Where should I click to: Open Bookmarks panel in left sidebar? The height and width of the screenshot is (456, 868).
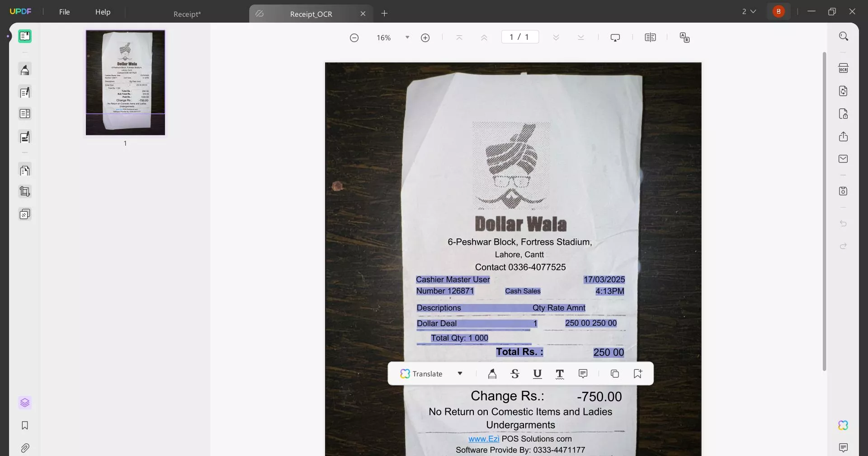pyautogui.click(x=25, y=425)
